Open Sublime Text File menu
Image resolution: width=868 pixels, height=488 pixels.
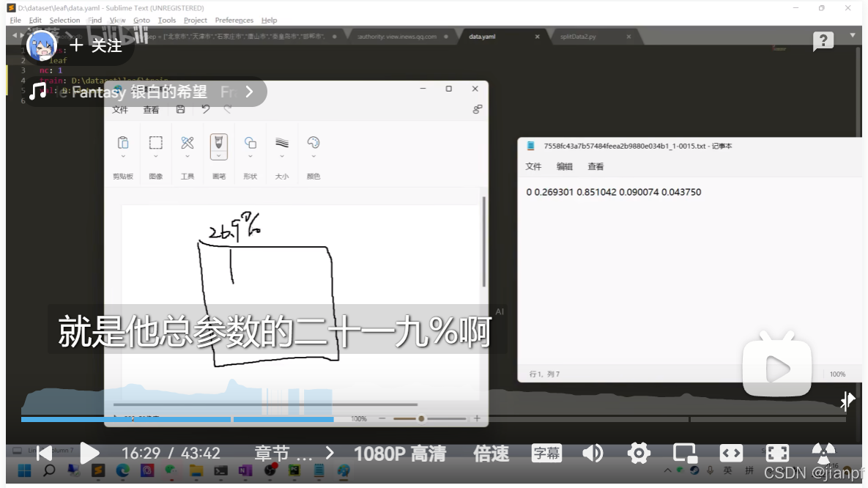click(x=15, y=20)
